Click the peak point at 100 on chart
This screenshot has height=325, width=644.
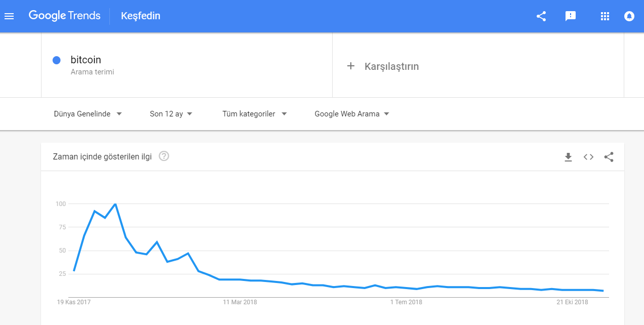(115, 204)
